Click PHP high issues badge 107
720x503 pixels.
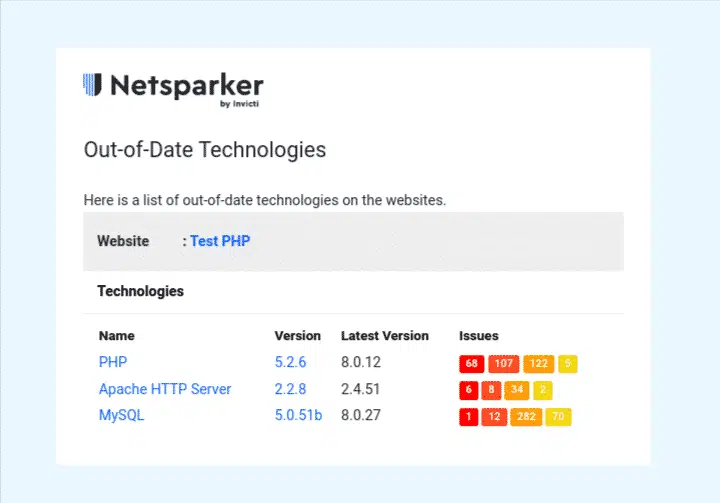(504, 363)
